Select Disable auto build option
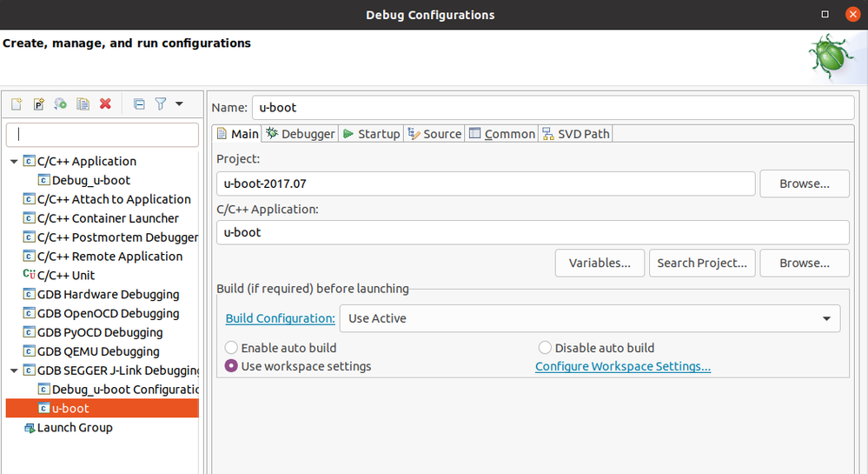868x474 pixels. click(x=545, y=348)
